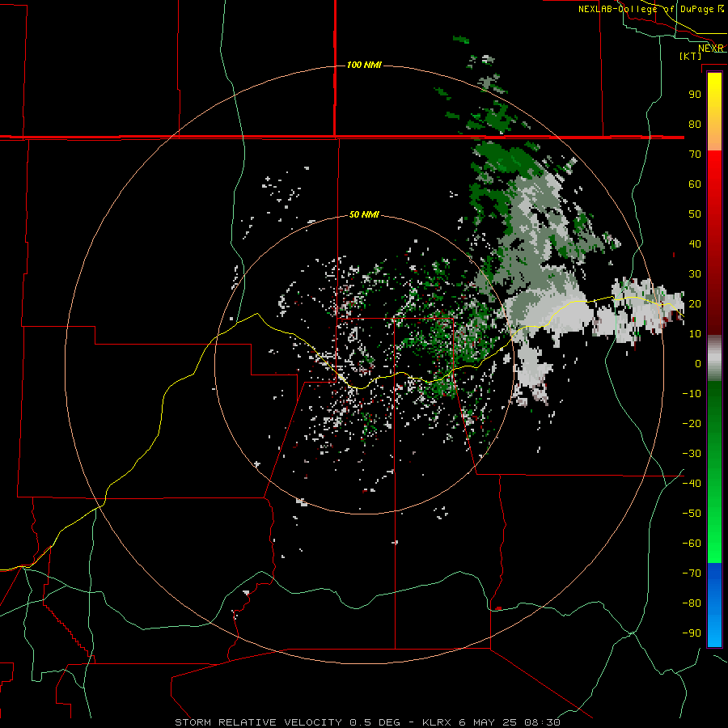Click the 60 value on color scale

[x=695, y=184]
